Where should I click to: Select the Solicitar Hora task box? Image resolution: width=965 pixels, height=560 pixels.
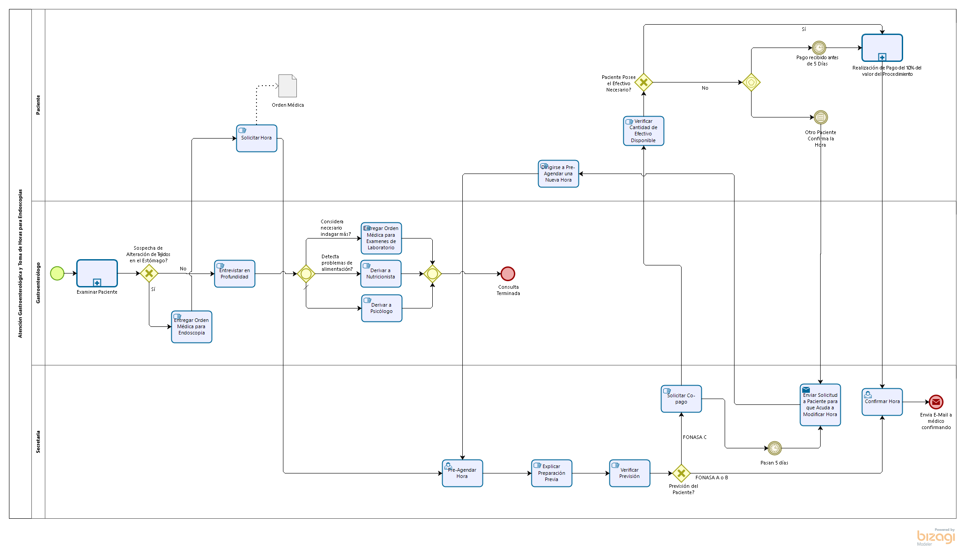tap(256, 138)
